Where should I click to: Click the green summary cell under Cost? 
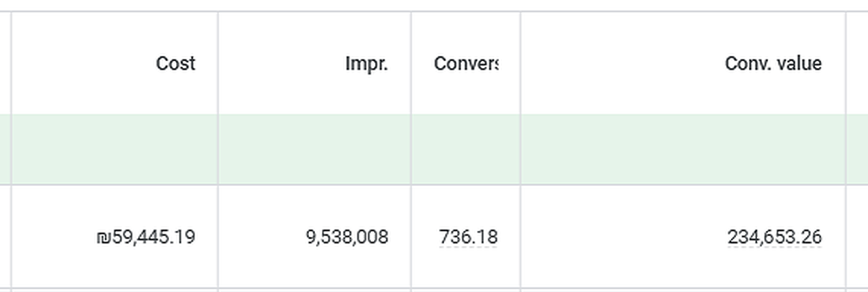pos(115,149)
